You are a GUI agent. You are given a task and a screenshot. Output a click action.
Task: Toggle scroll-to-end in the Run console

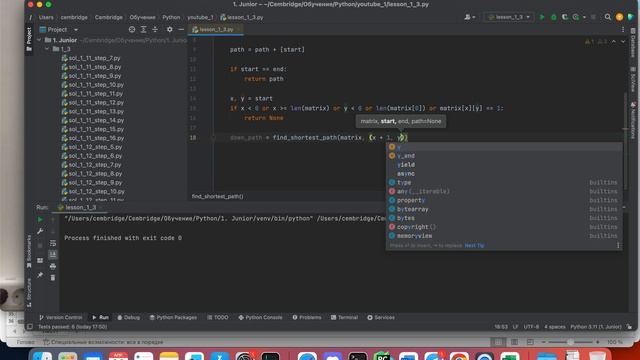click(53, 255)
